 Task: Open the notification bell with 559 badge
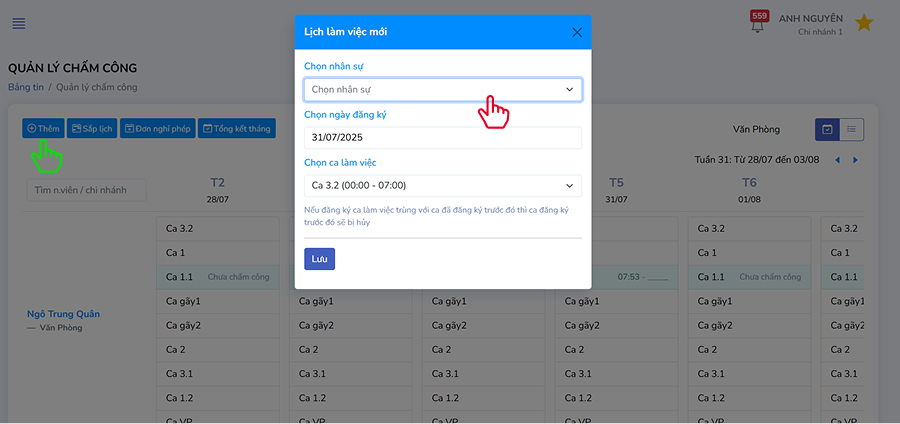(758, 24)
